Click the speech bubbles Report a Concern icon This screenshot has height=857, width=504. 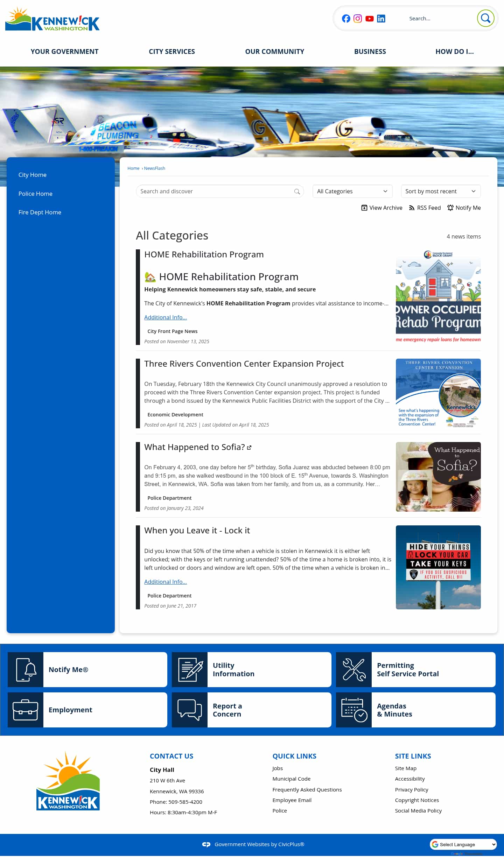point(190,710)
